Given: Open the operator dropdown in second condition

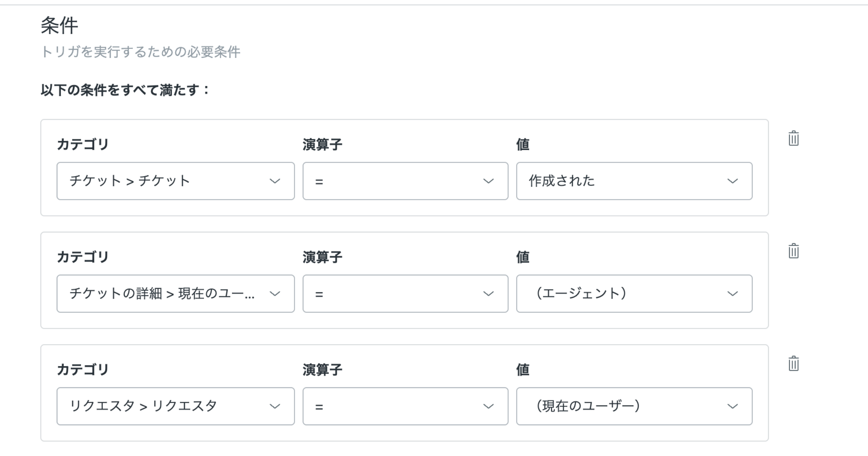Looking at the screenshot, I should tap(405, 294).
